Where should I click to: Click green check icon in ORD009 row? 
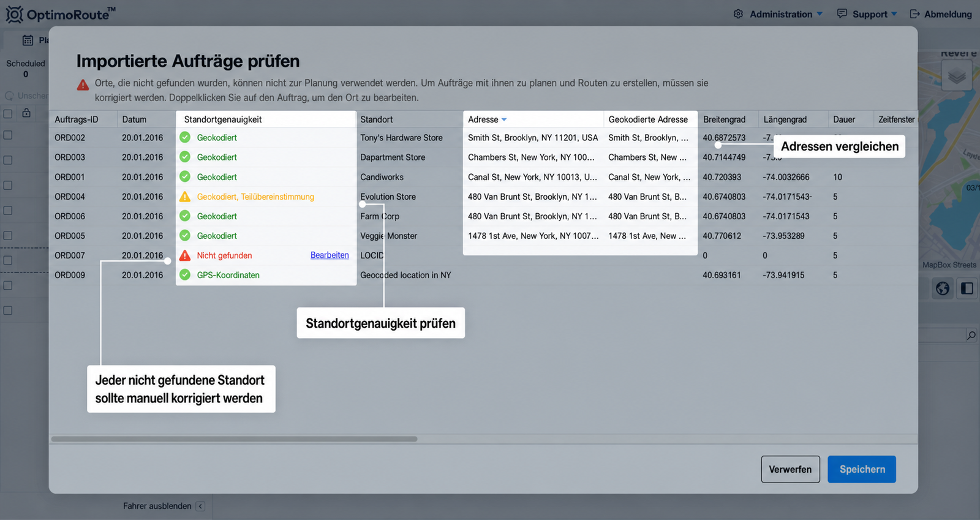click(x=185, y=275)
